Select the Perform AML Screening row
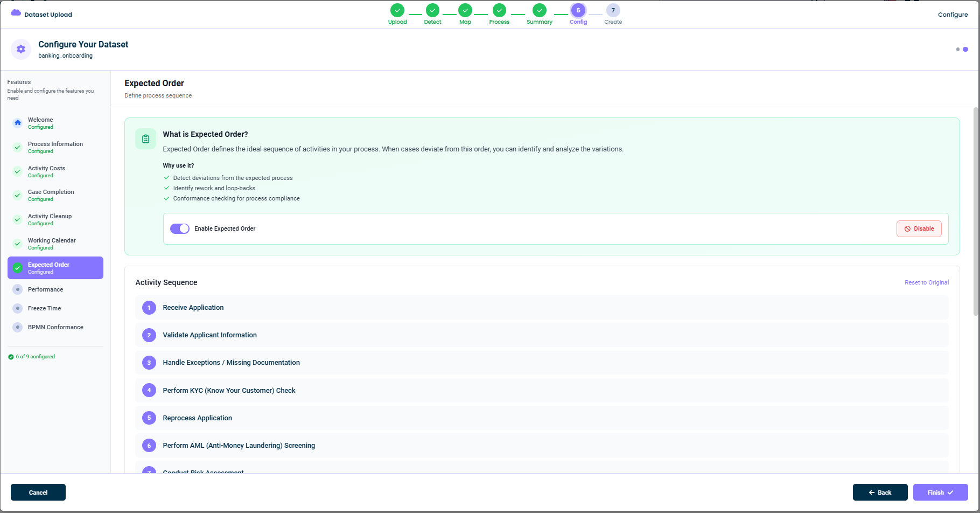This screenshot has width=980, height=513. [542, 446]
